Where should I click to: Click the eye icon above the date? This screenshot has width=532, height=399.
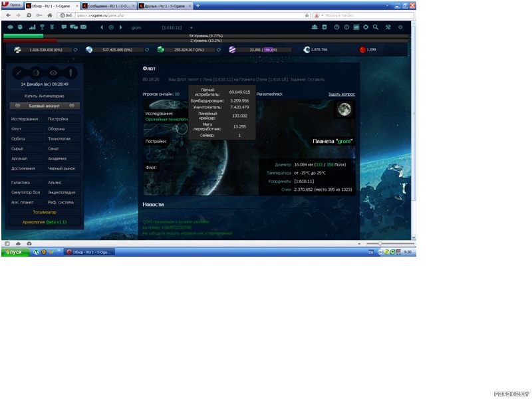pos(53,72)
